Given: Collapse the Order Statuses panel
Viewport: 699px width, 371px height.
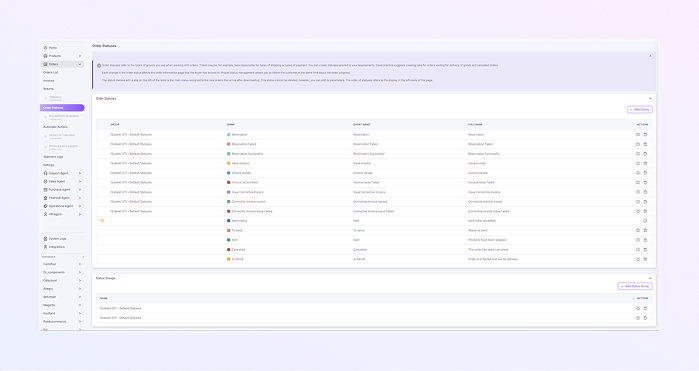Looking at the screenshot, I should click(650, 99).
